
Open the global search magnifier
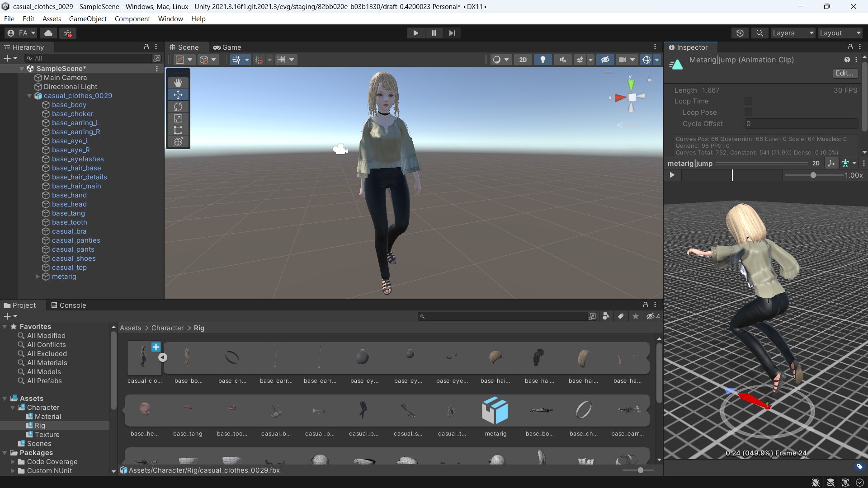coord(760,33)
